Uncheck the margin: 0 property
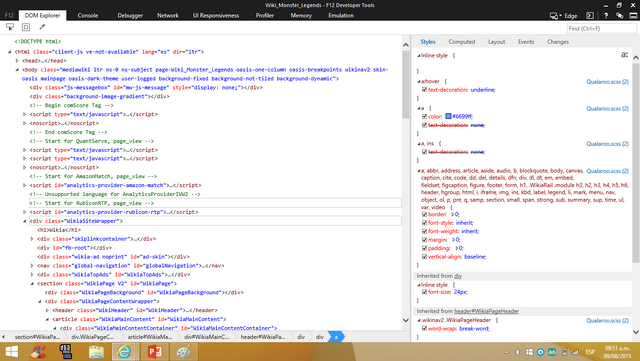 coord(424,240)
